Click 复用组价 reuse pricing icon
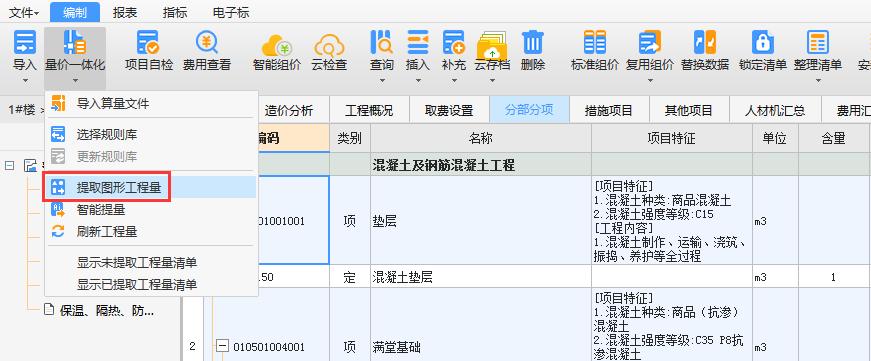The width and height of the screenshot is (871, 361). click(x=649, y=42)
